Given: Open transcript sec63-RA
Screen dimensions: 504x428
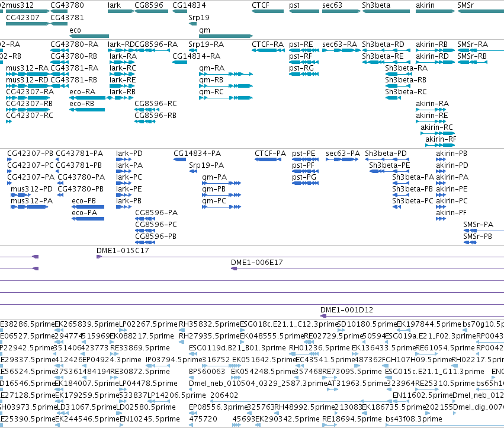Looking at the screenshot, I should pyautogui.click(x=339, y=44).
